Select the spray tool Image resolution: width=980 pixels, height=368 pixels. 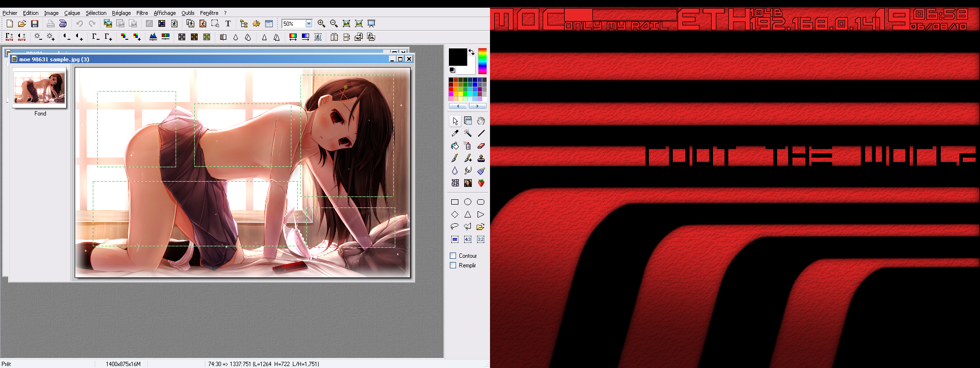point(468,146)
